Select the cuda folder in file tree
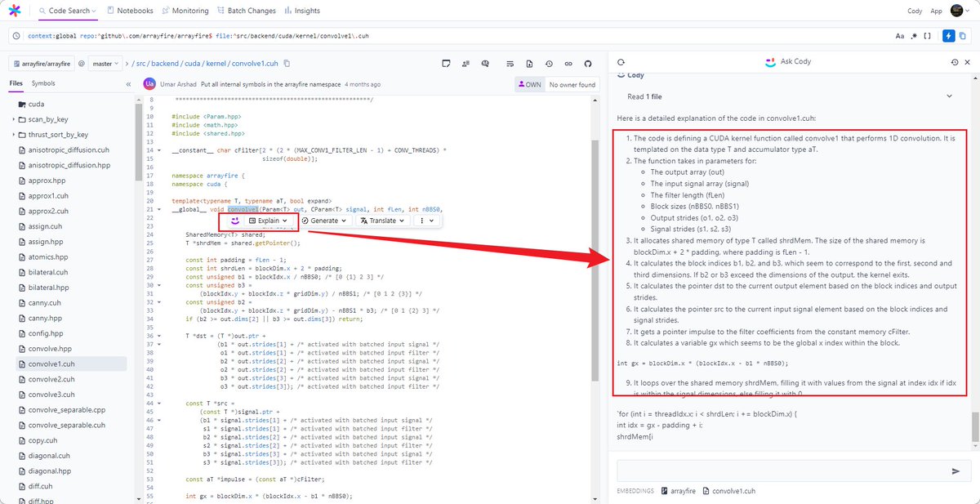 point(36,105)
